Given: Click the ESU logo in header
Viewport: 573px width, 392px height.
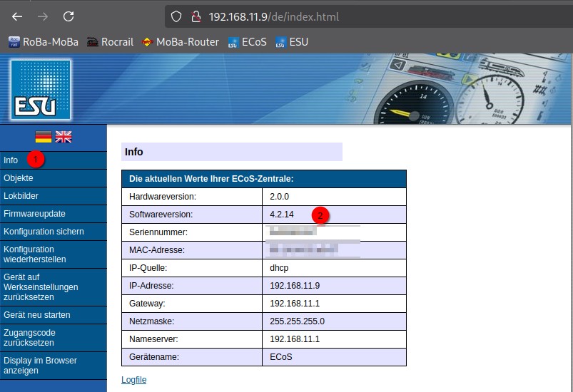Looking at the screenshot, I should tap(41, 88).
